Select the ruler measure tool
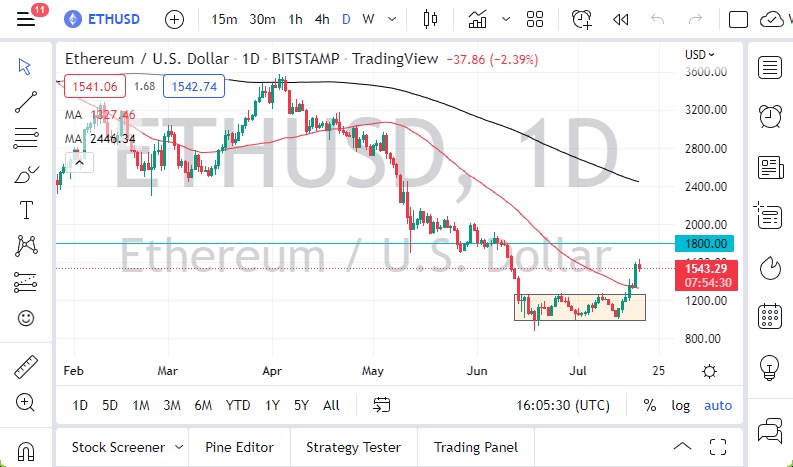Image resolution: width=793 pixels, height=467 pixels. tap(26, 367)
